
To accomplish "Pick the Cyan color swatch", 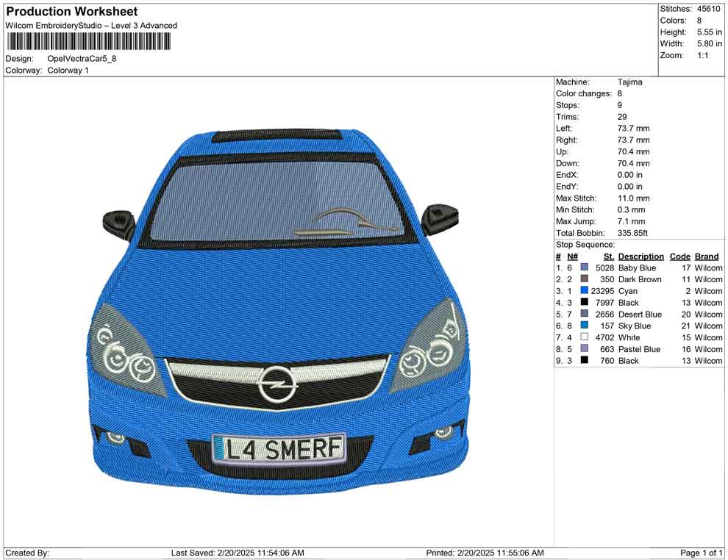I will (x=585, y=291).
